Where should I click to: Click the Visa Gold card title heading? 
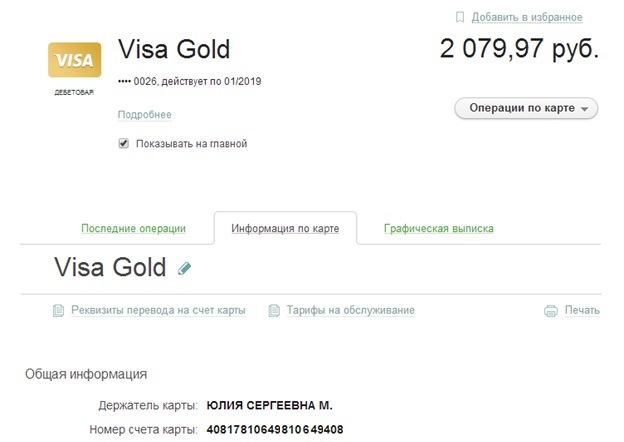tap(174, 49)
